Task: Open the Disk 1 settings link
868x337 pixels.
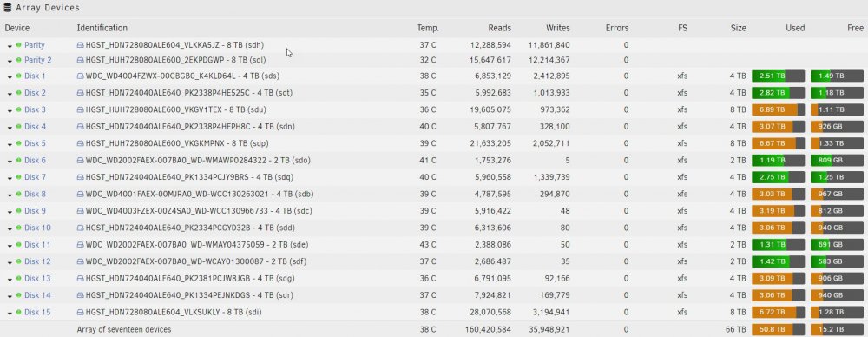Action: [x=35, y=76]
